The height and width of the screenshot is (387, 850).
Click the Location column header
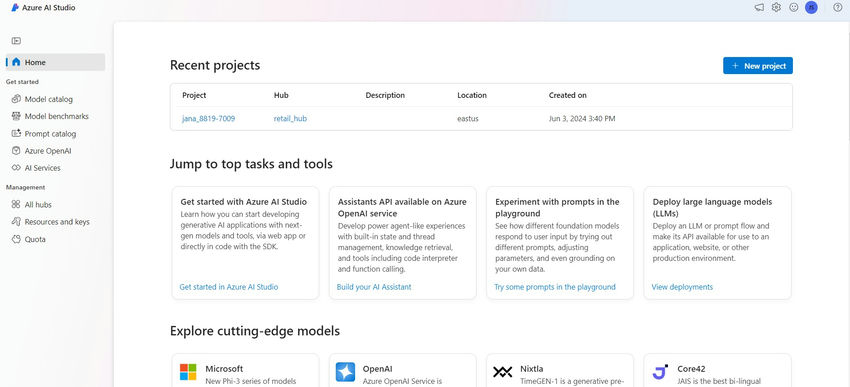click(x=472, y=95)
